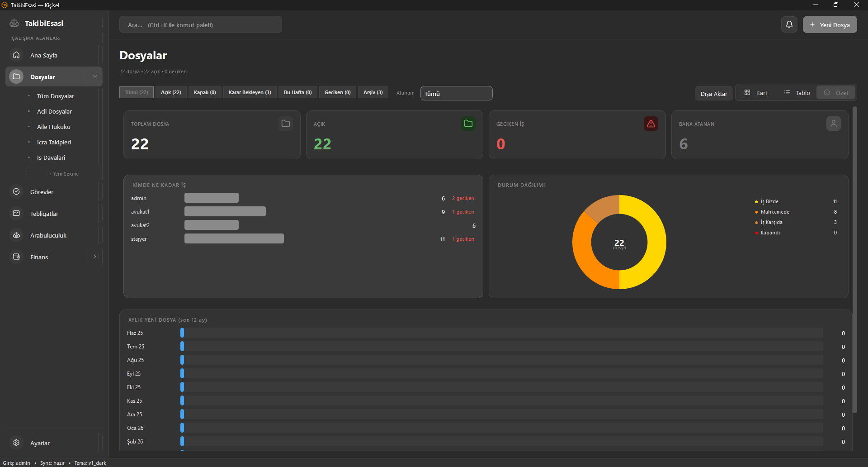The width and height of the screenshot is (868, 467).
Task: Switch to Kart view
Action: [x=756, y=93]
